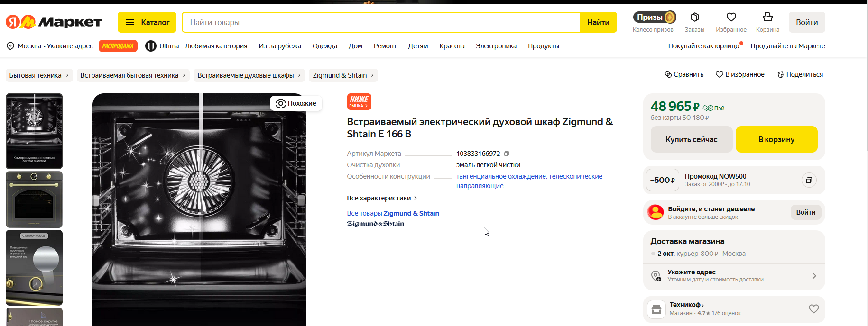Image resolution: width=868 pixels, height=326 pixels.
Task: Open Из-за рубежа menu item
Action: tap(280, 46)
